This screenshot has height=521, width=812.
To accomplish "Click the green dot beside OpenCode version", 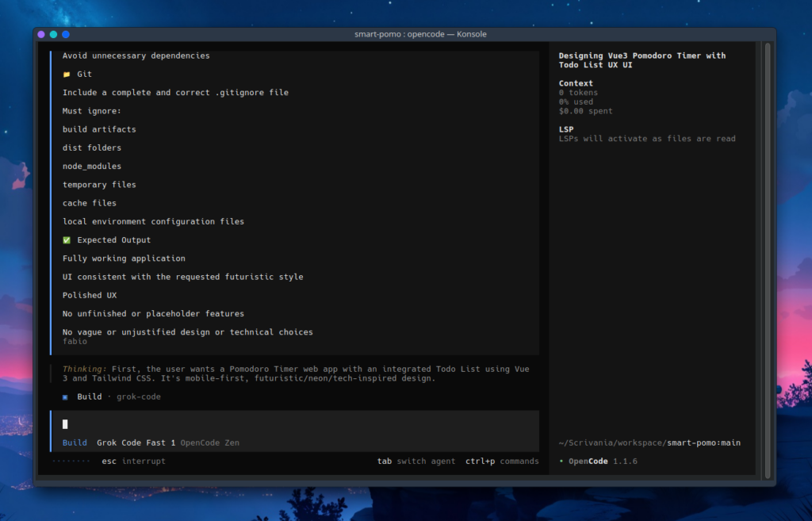I will tap(561, 462).
